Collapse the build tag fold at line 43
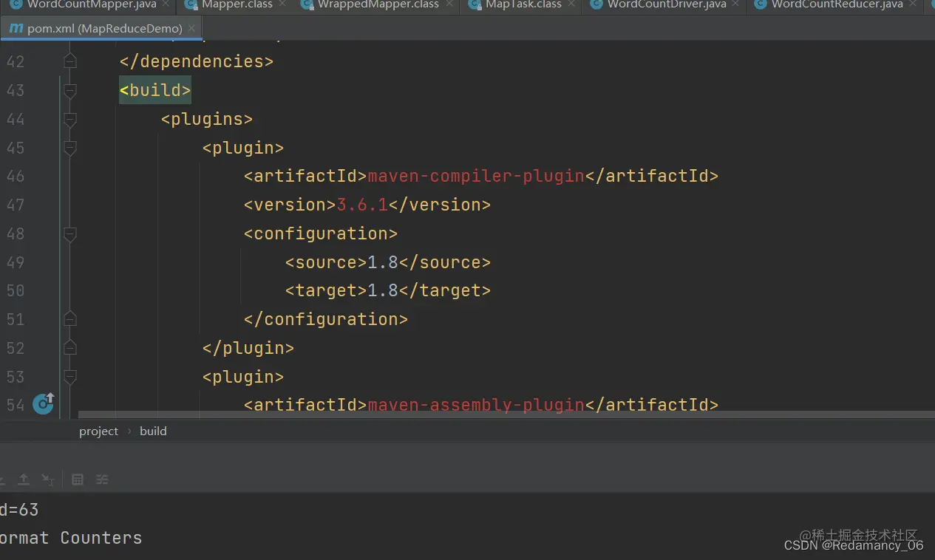This screenshot has height=560, width=935. [70, 90]
